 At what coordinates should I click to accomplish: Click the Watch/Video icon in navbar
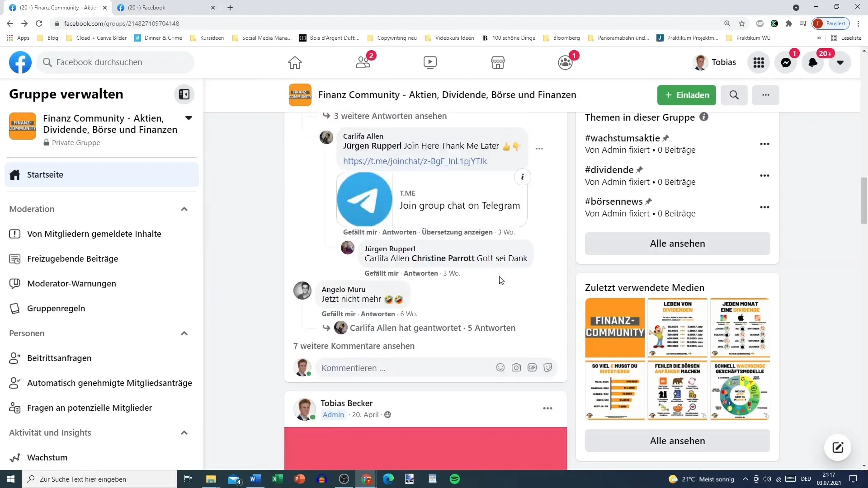431,61
